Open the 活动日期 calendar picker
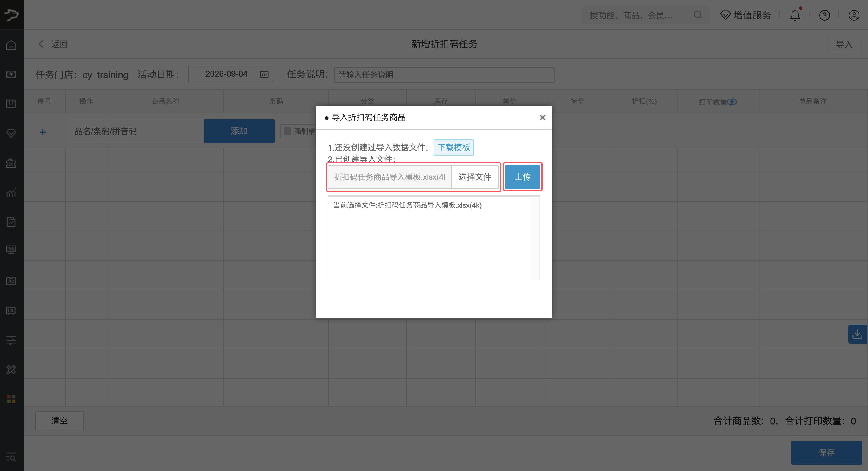This screenshot has height=471, width=868. coord(264,74)
